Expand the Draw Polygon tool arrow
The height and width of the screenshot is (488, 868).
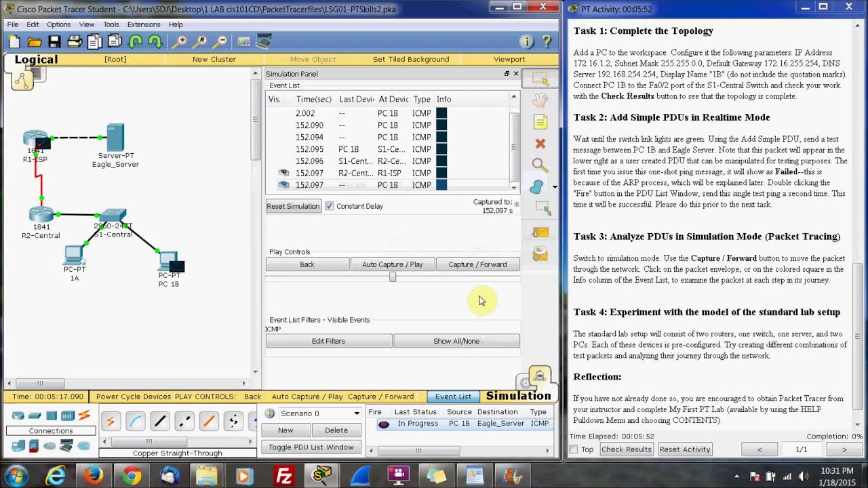pos(555,187)
